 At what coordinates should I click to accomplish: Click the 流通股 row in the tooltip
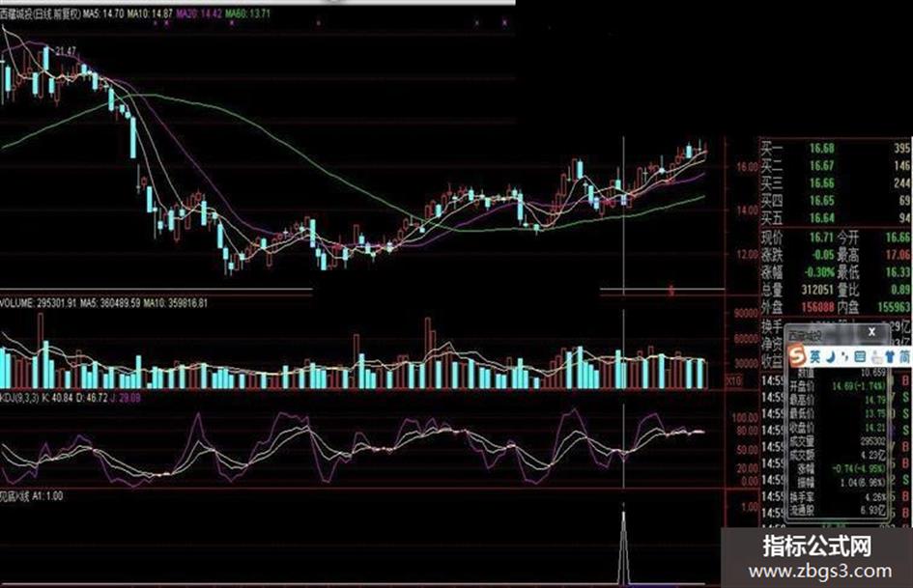click(x=838, y=511)
